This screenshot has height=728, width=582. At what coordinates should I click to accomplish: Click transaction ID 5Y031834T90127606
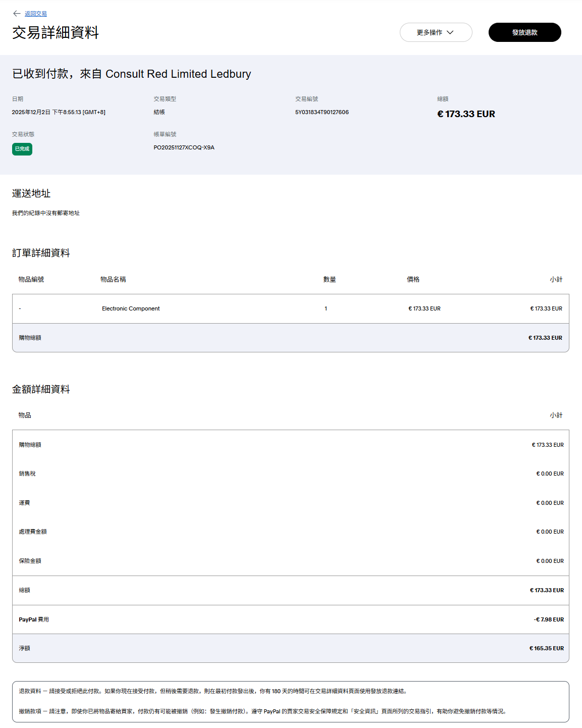coord(322,112)
